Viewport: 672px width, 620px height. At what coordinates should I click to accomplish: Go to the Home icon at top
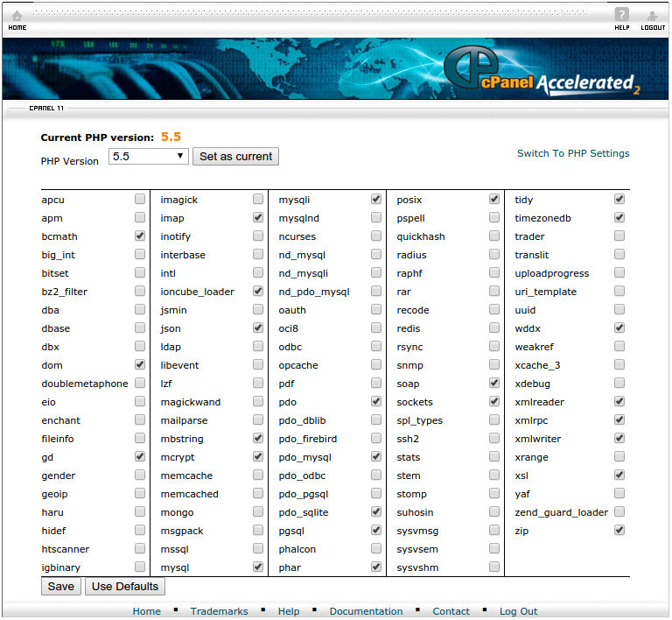click(x=17, y=20)
